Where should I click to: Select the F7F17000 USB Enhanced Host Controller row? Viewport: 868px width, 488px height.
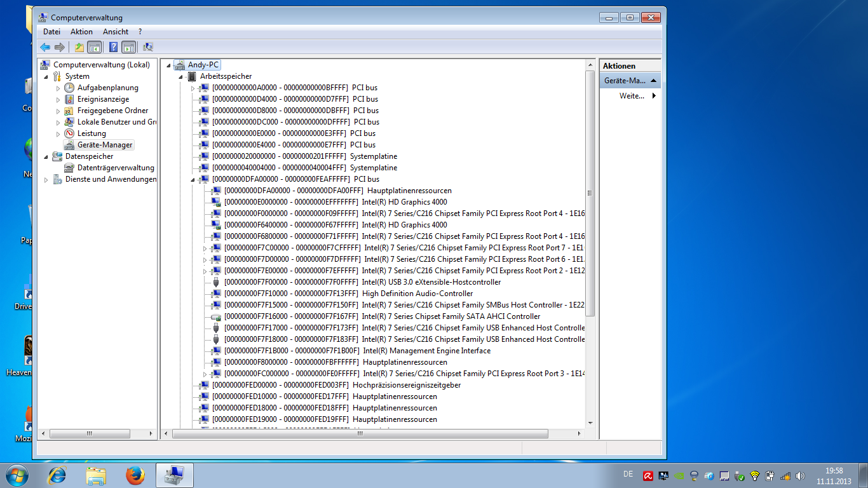click(404, 328)
